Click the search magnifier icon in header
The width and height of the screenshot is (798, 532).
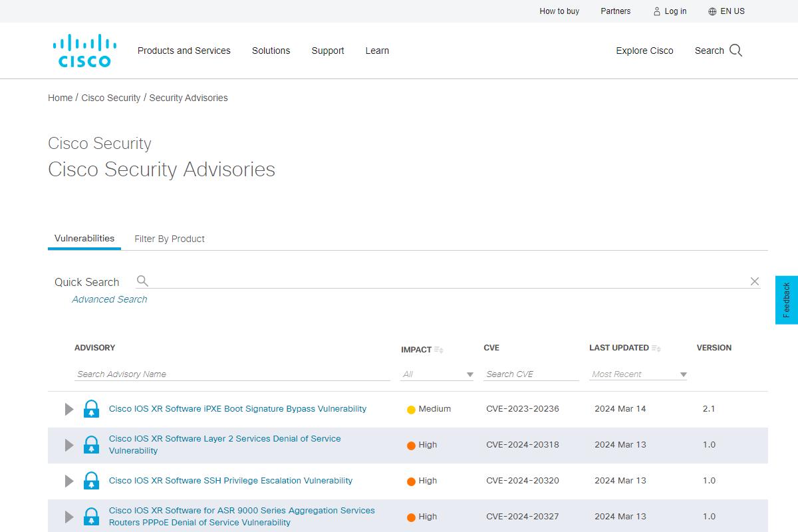pyautogui.click(x=735, y=51)
